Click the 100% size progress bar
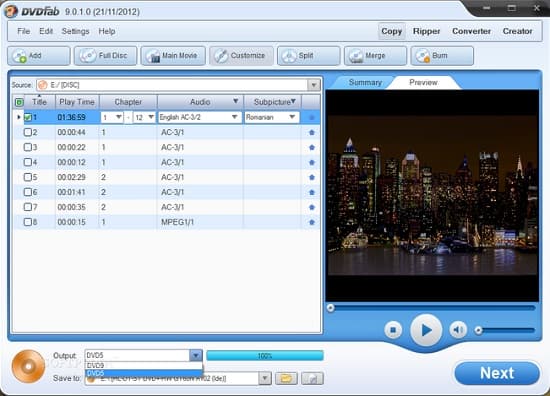The width and height of the screenshot is (550, 396). [265, 356]
